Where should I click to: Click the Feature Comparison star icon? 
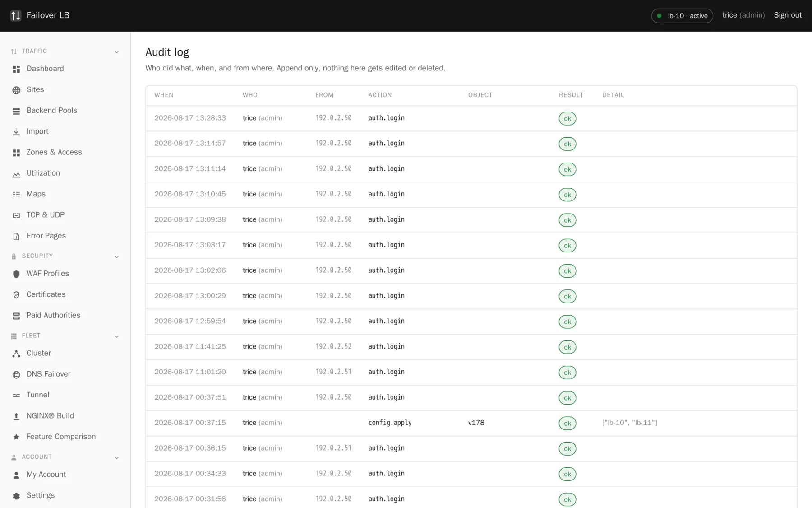[16, 437]
